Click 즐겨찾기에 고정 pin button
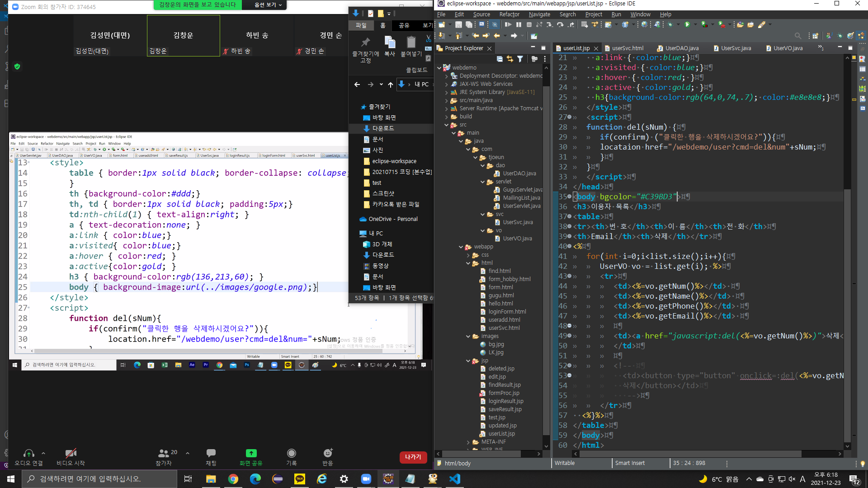 coord(365,50)
